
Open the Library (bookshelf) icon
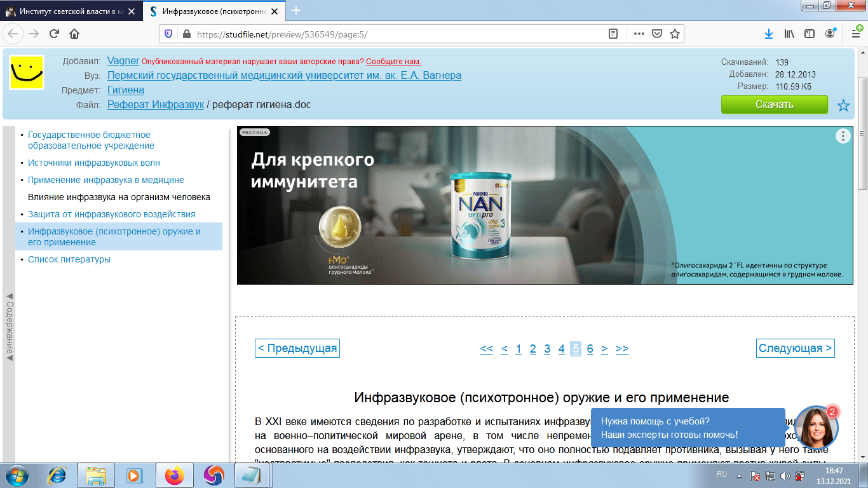(790, 34)
